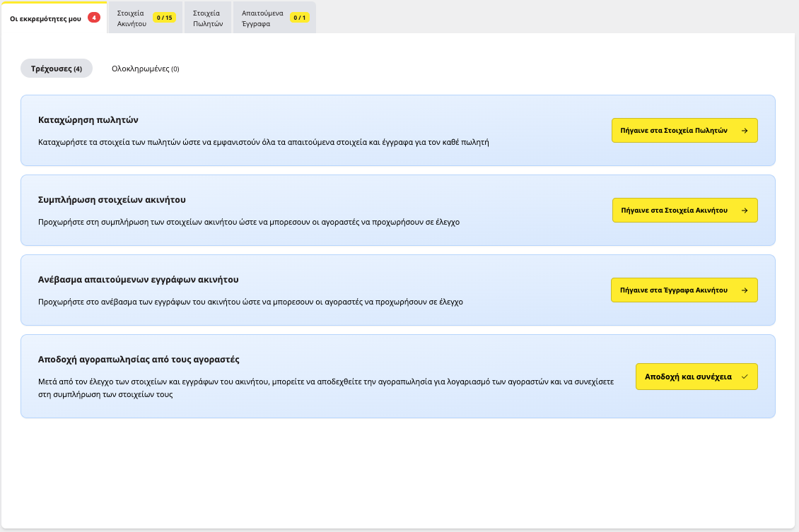This screenshot has width=799, height=532.
Task: Click the yellow '0 / 15' progress badge
Action: pos(164,18)
